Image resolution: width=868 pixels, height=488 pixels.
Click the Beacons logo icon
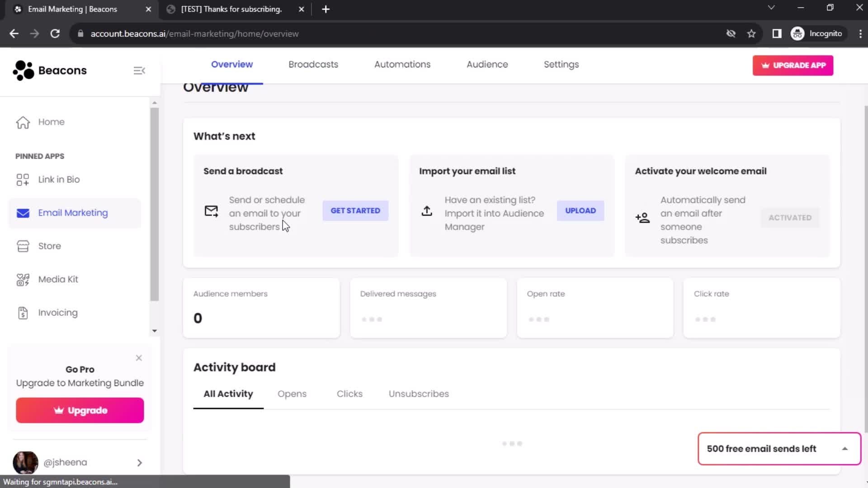tap(22, 70)
